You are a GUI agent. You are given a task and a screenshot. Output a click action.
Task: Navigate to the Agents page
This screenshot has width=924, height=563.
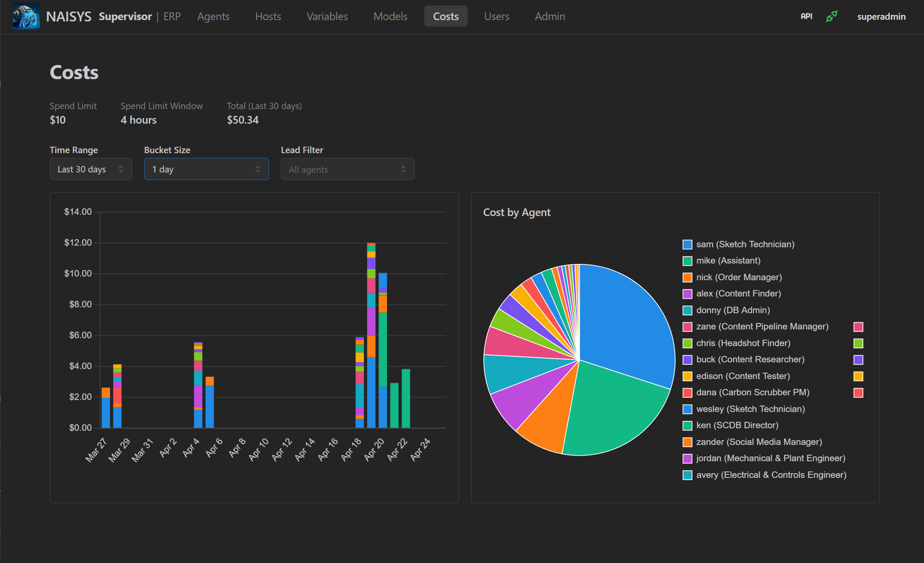[x=213, y=16]
